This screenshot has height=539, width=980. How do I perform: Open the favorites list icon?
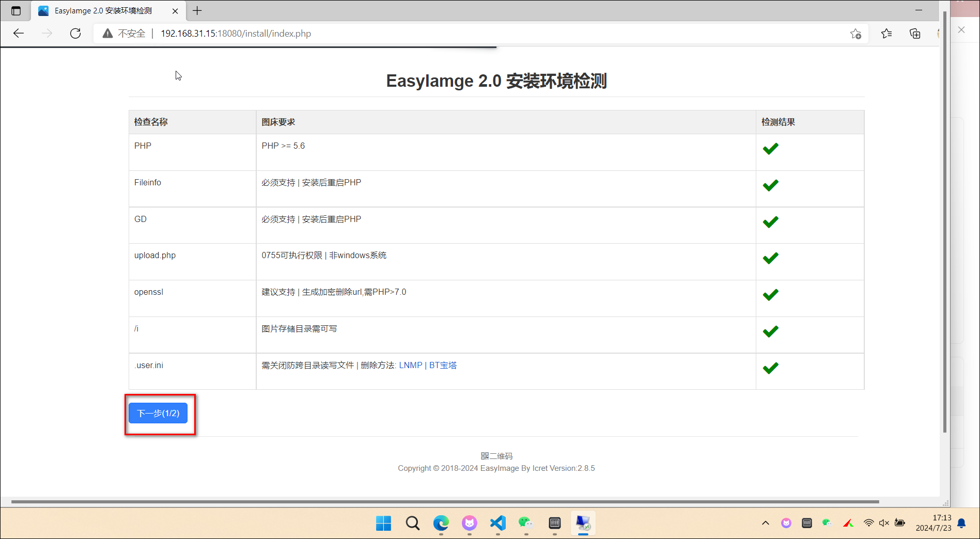pyautogui.click(x=886, y=34)
